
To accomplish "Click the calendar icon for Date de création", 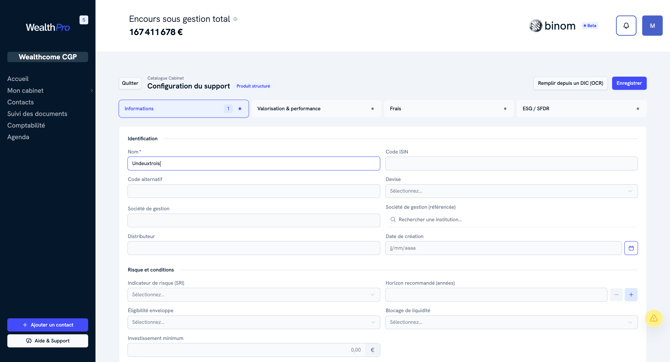I will (x=631, y=248).
